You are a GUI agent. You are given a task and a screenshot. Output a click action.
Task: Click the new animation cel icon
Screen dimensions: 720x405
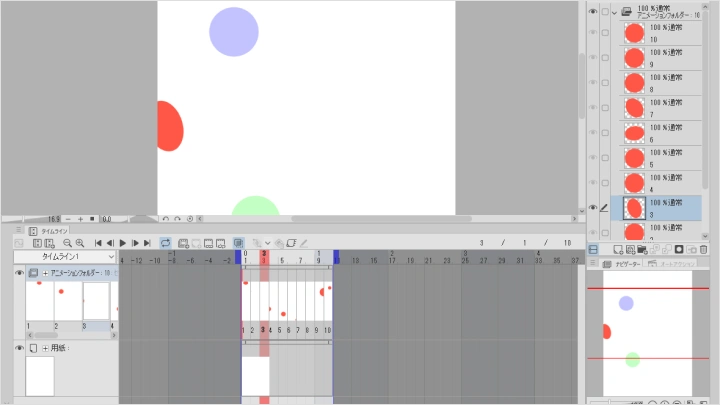point(196,243)
